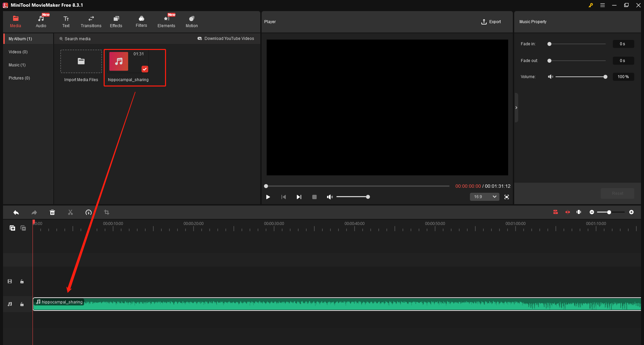Switch to the Transitions tab
Image resolution: width=644 pixels, height=345 pixels.
tap(91, 21)
